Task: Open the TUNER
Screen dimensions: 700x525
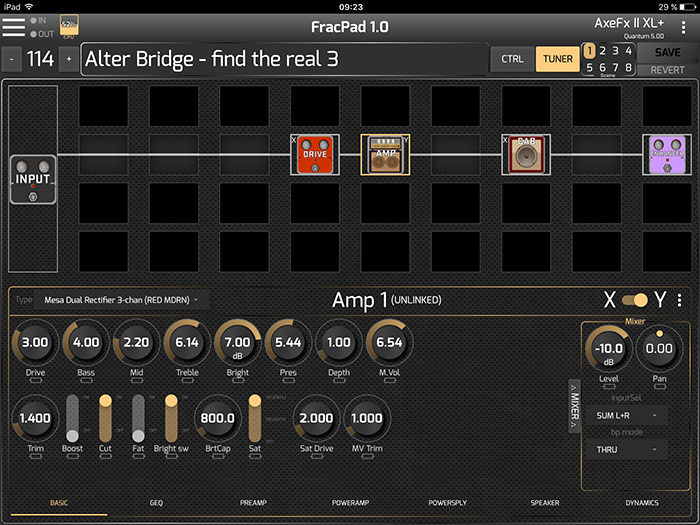Action: [558, 59]
